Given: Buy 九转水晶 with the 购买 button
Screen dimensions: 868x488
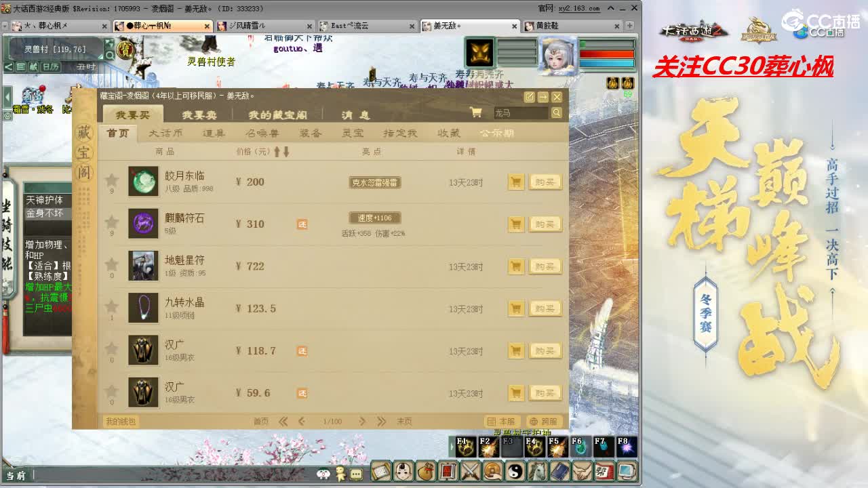Looking at the screenshot, I should (545, 308).
